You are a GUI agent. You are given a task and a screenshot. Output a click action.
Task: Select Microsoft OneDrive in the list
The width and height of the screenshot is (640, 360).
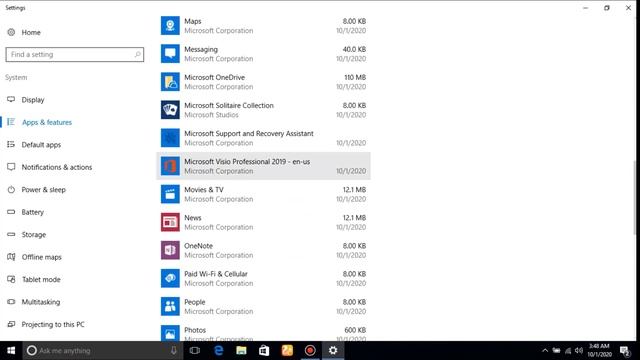[x=263, y=82]
